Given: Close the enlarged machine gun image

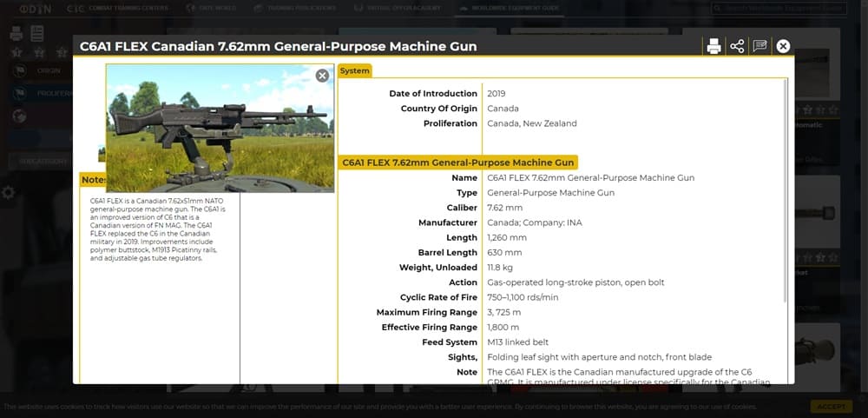Looking at the screenshot, I should (x=322, y=76).
